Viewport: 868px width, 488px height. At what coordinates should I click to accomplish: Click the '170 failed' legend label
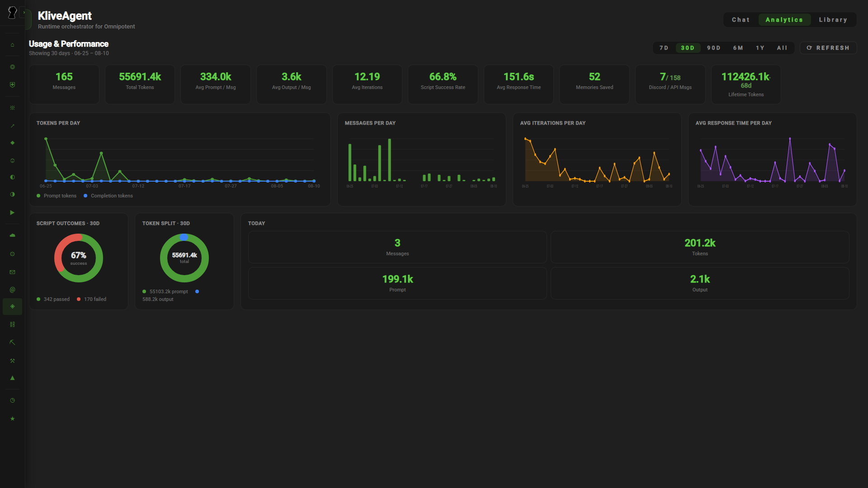pos(95,299)
